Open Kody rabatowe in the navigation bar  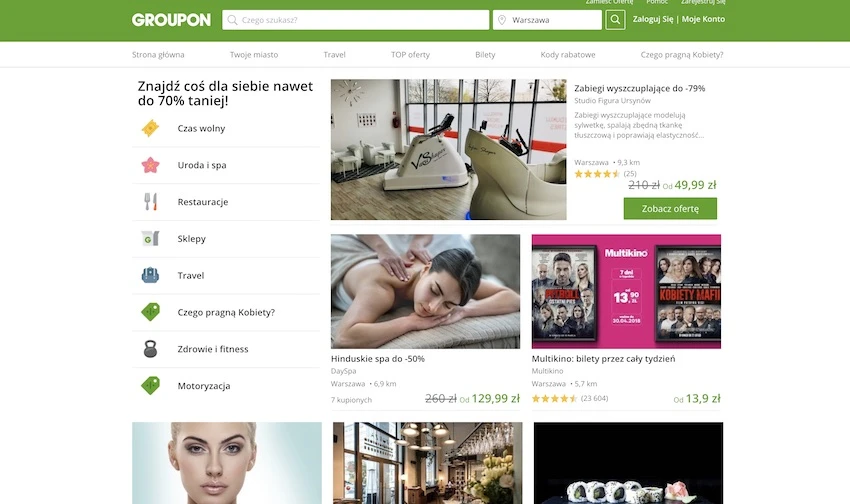pyautogui.click(x=568, y=55)
